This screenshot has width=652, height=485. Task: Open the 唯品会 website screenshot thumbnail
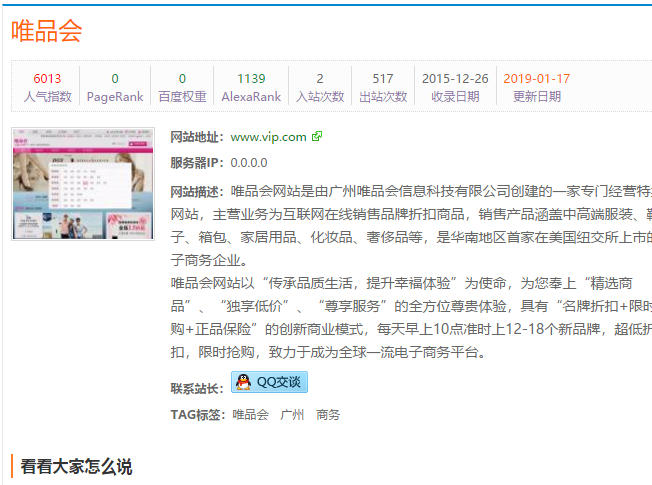point(83,184)
